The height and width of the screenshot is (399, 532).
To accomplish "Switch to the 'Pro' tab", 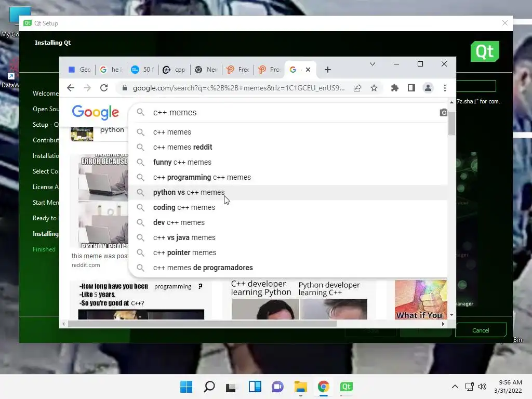I will point(270,70).
